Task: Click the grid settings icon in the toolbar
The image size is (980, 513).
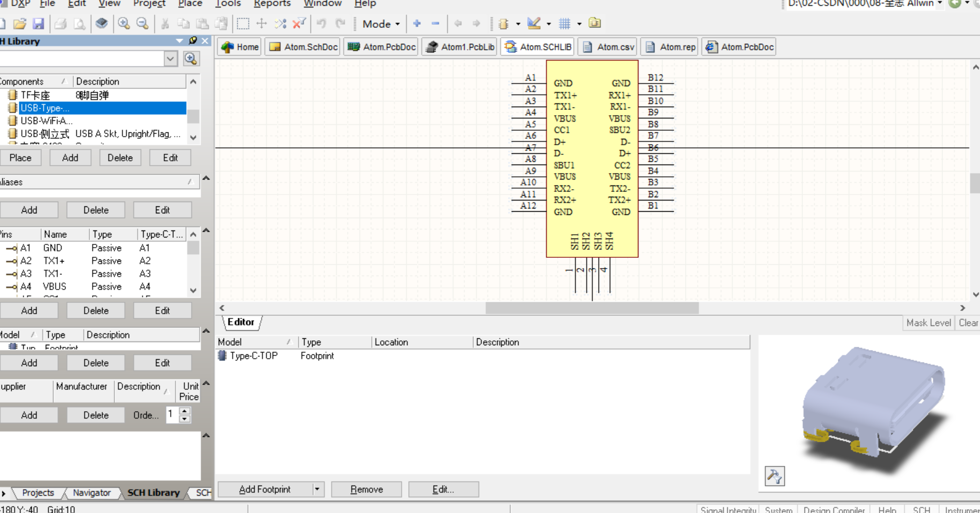Action: click(x=565, y=24)
